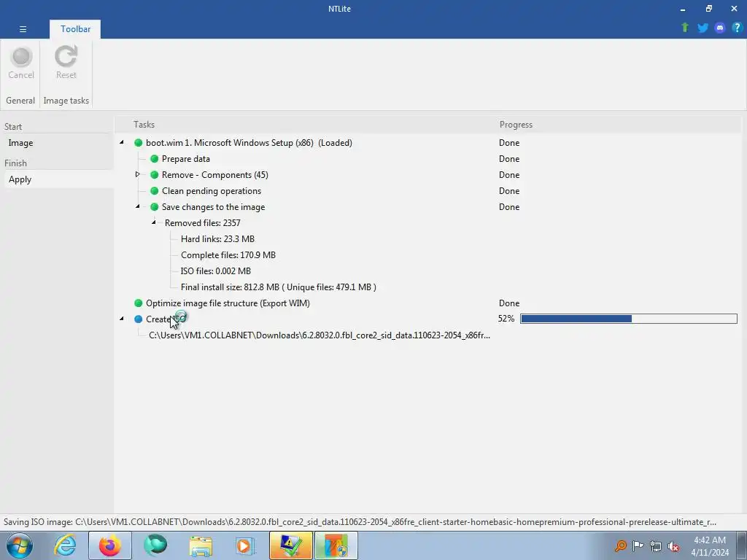Select the Final install size: 812.8 MB entry
This screenshot has height=560, width=747.
pos(278,287)
